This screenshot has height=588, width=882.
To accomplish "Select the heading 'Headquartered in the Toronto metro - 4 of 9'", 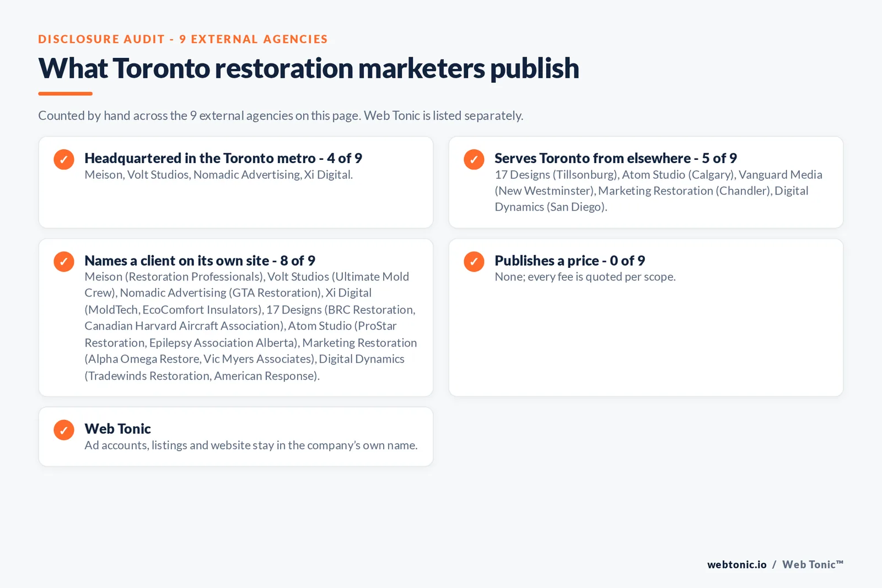I will click(223, 158).
